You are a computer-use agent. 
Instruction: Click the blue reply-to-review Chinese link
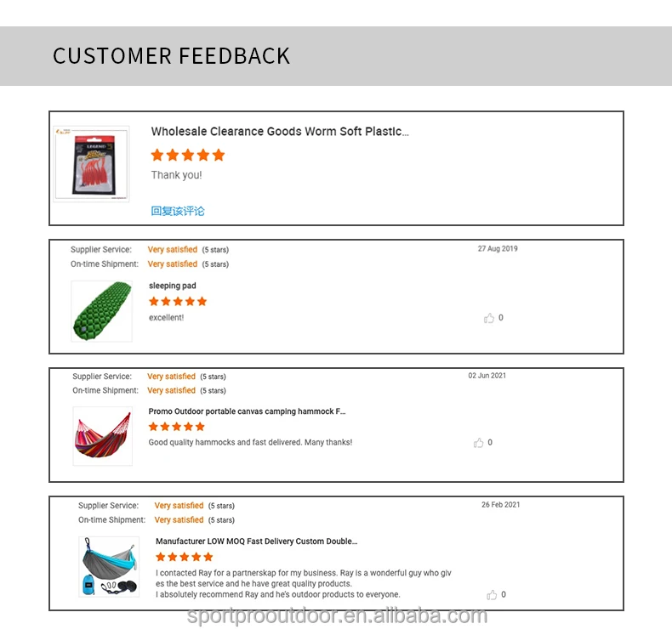(x=178, y=211)
